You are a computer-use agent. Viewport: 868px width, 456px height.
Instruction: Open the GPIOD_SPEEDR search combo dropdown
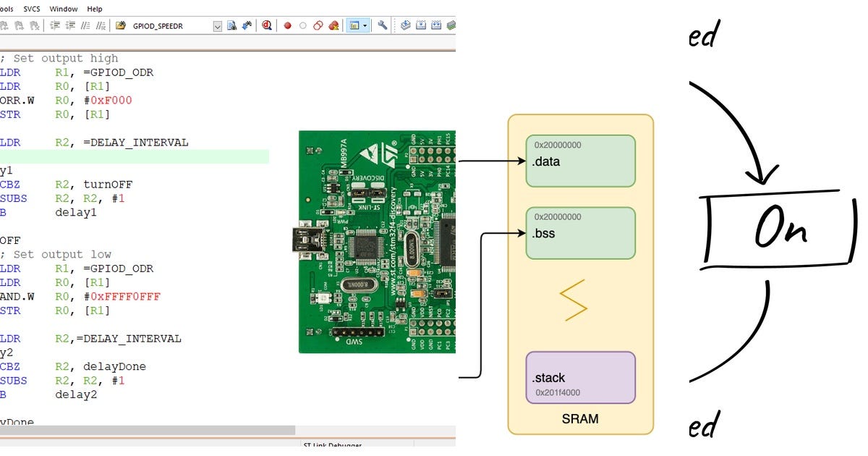tap(216, 25)
